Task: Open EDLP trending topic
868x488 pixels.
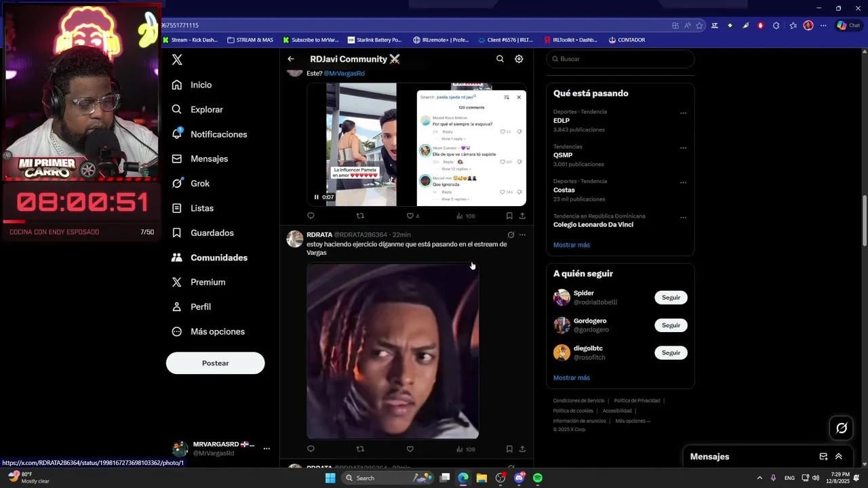Action: pyautogui.click(x=561, y=121)
